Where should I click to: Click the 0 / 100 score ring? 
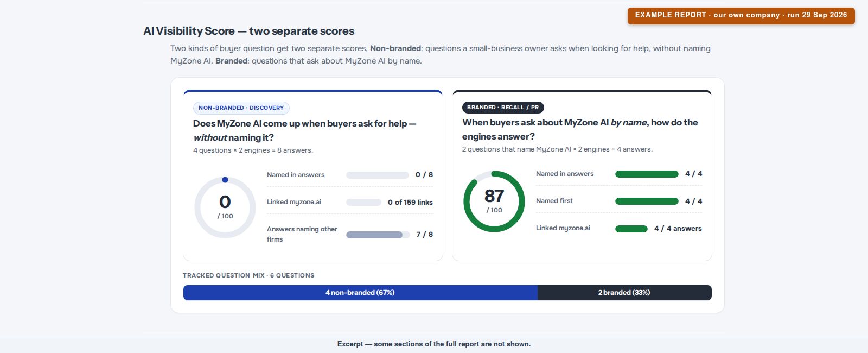[225, 207]
